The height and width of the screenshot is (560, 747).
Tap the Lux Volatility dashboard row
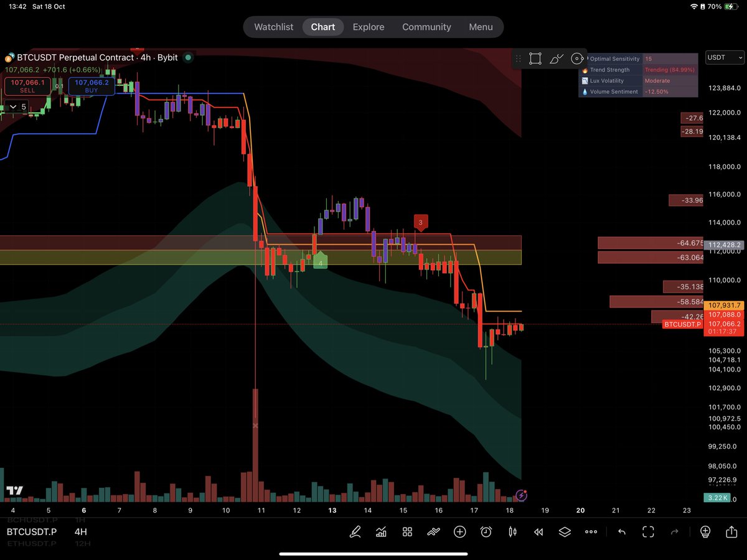coord(639,81)
